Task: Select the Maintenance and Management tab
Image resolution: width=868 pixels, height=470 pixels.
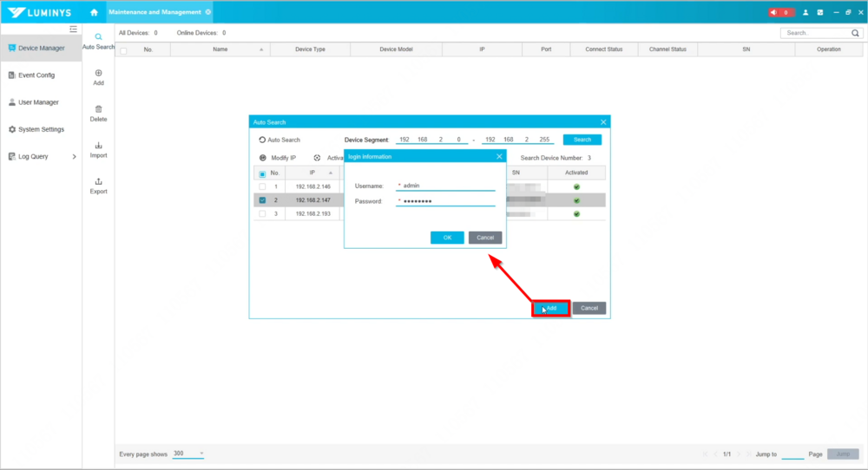Action: click(155, 12)
